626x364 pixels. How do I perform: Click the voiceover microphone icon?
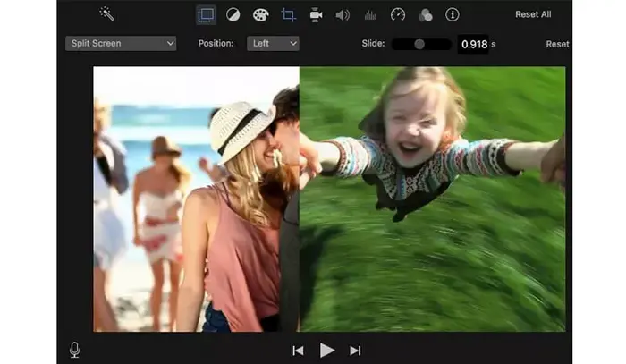[x=74, y=350]
